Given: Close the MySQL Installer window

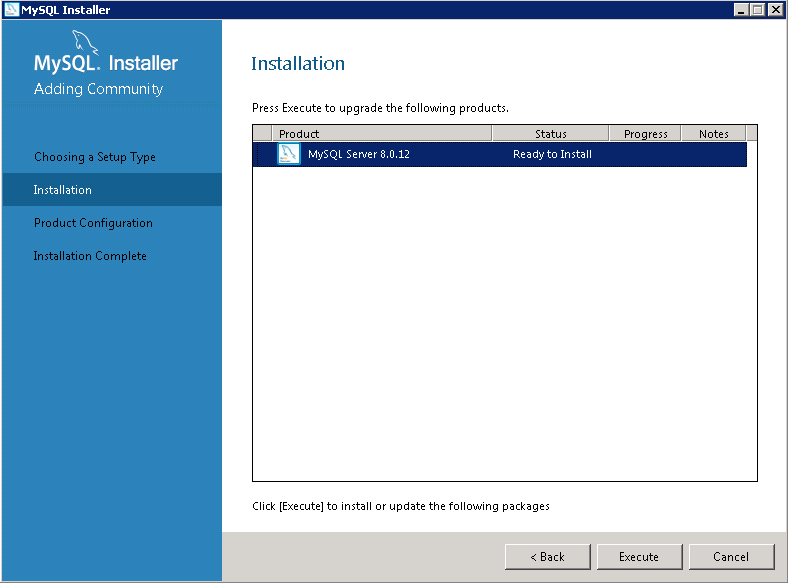Looking at the screenshot, I should pyautogui.click(x=775, y=10).
